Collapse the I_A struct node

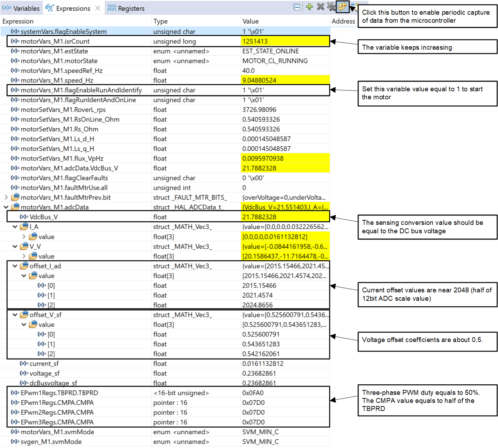click(x=15, y=227)
